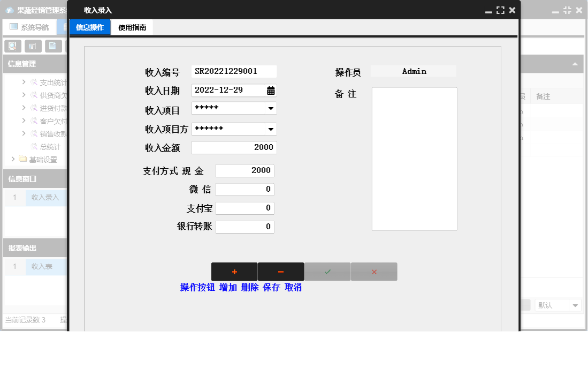588x383 pixels.
Task: Click the blue 保存 link
Action: click(x=271, y=287)
